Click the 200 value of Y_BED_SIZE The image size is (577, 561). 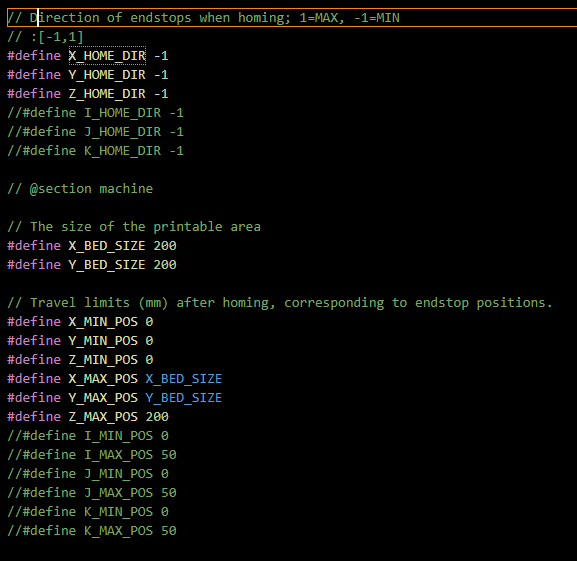165,264
